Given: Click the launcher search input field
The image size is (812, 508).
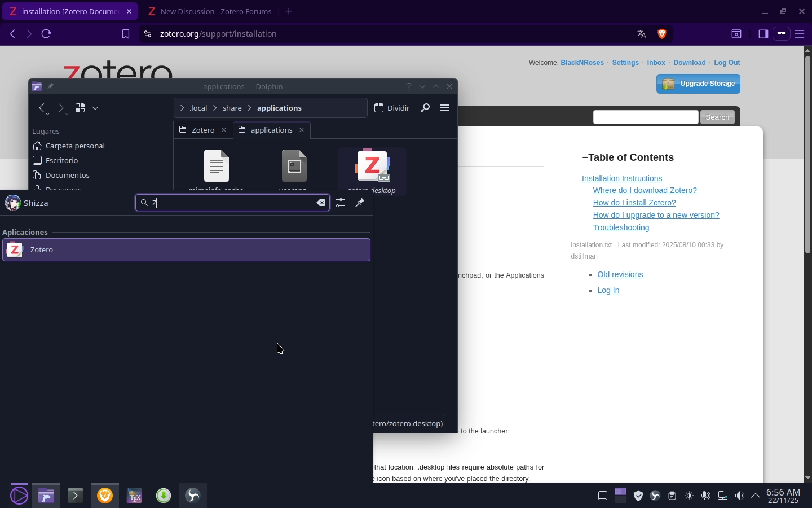Looking at the screenshot, I should pyautogui.click(x=232, y=203).
